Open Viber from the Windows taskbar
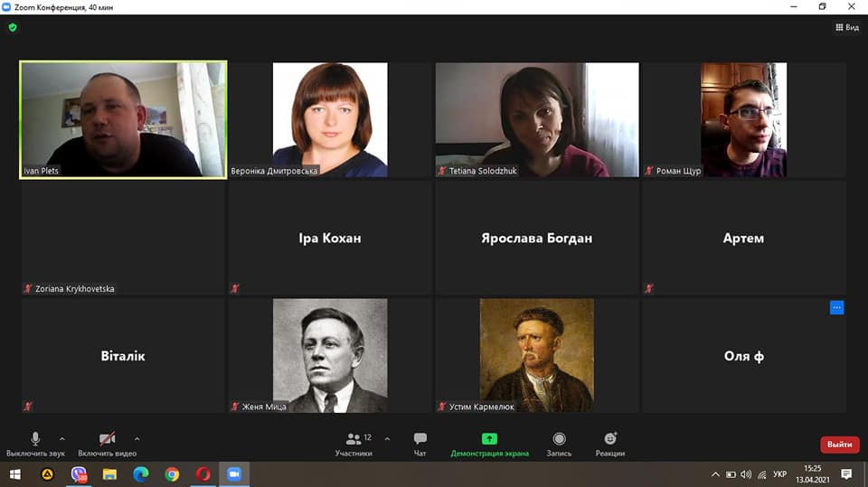Image resolution: width=868 pixels, height=487 pixels. (79, 474)
